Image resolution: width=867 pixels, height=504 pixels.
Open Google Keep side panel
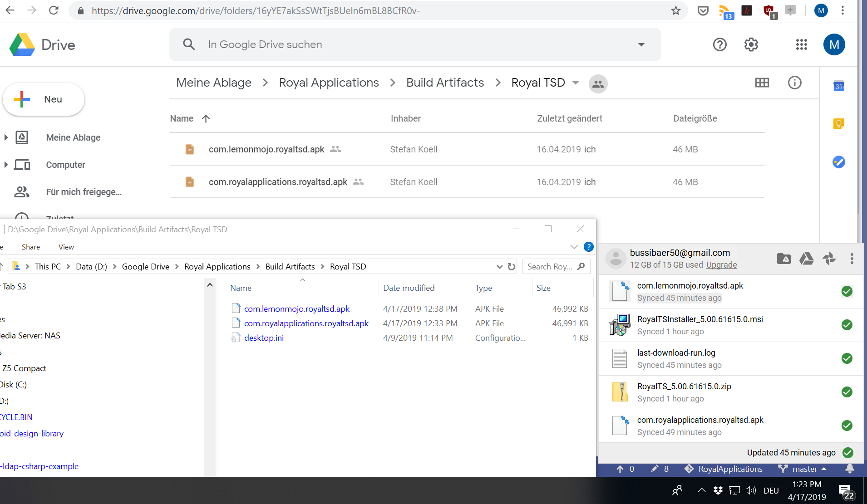839,123
